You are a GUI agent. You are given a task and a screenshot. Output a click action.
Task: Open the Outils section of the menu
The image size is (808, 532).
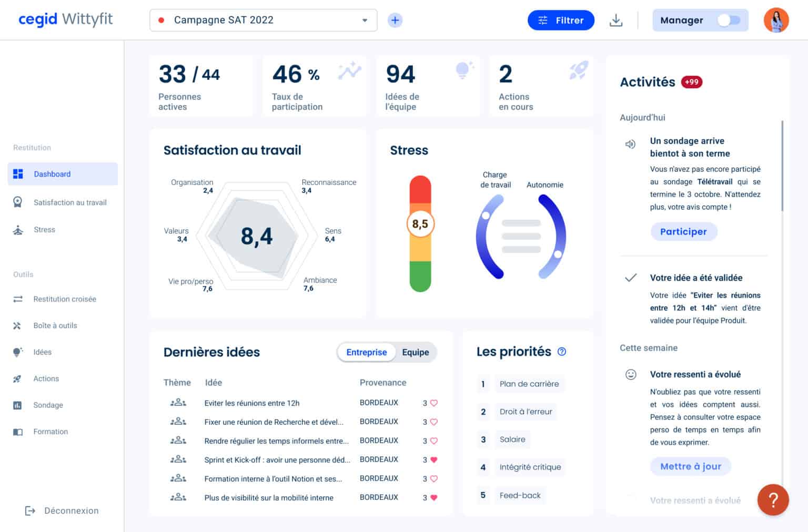[x=23, y=274]
